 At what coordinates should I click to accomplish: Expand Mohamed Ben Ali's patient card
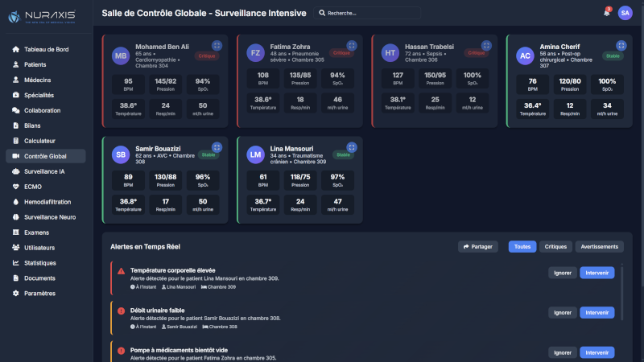pos(217,46)
